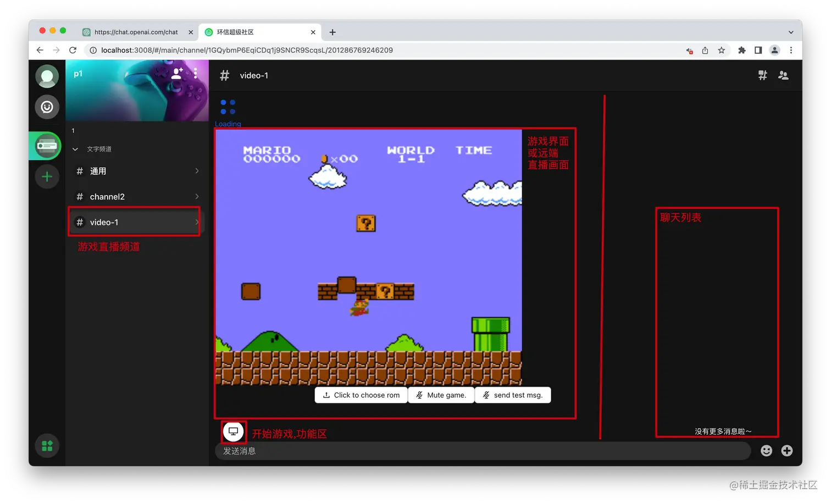Image resolution: width=831 pixels, height=504 pixels.
Task: Add a new server with plus icon
Action: click(x=47, y=176)
